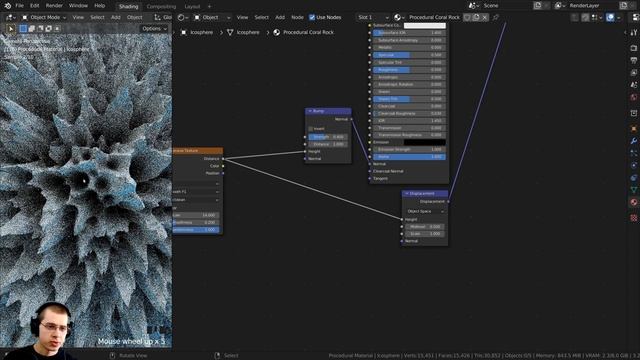Open the node editor Select menu
640x360 pixels.
click(x=262, y=17)
